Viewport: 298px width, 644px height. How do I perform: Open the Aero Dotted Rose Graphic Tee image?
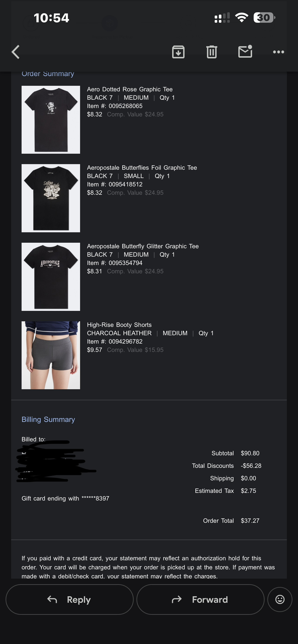(51, 120)
